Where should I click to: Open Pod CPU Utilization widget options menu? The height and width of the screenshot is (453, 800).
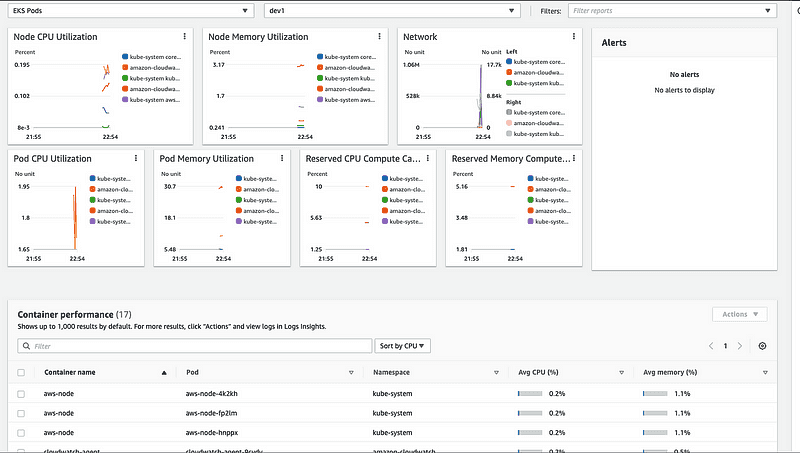(x=136, y=158)
